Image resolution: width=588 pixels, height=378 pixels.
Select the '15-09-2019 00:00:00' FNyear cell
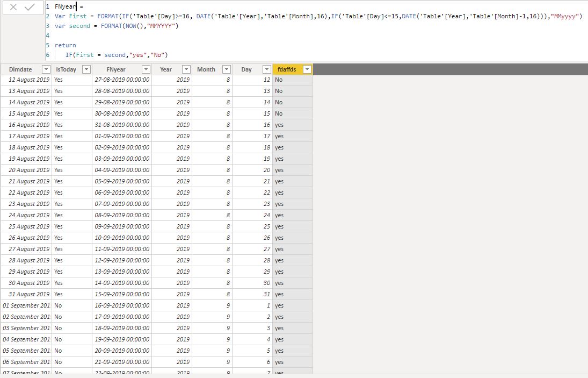pos(122,294)
